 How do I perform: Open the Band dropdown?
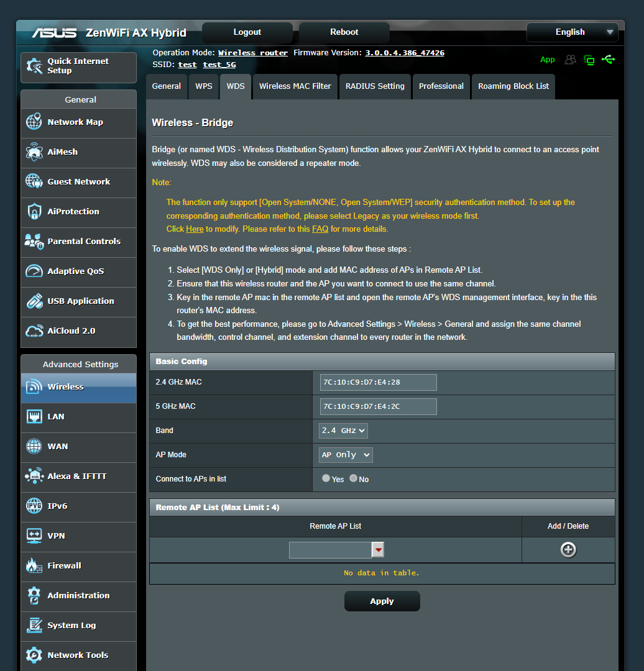pyautogui.click(x=343, y=430)
